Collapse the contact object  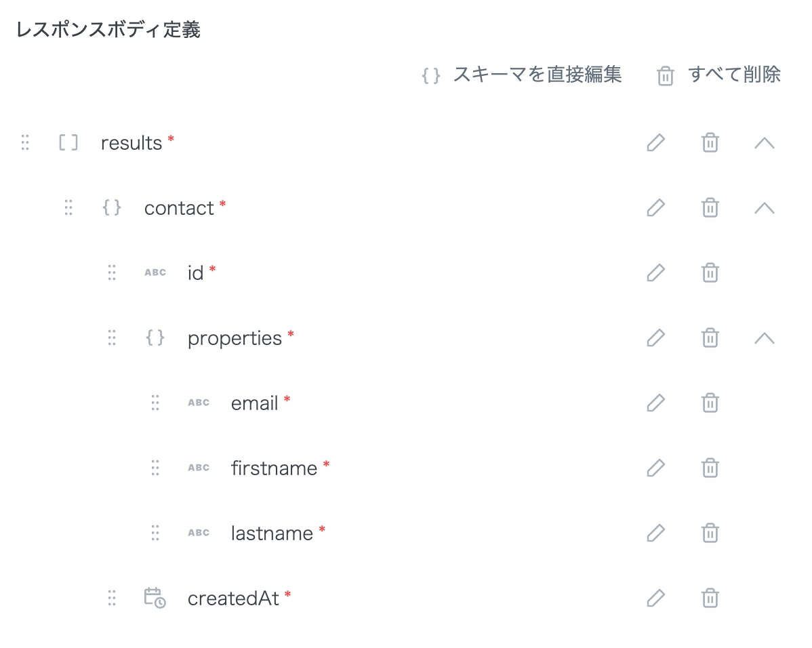pyautogui.click(x=764, y=208)
